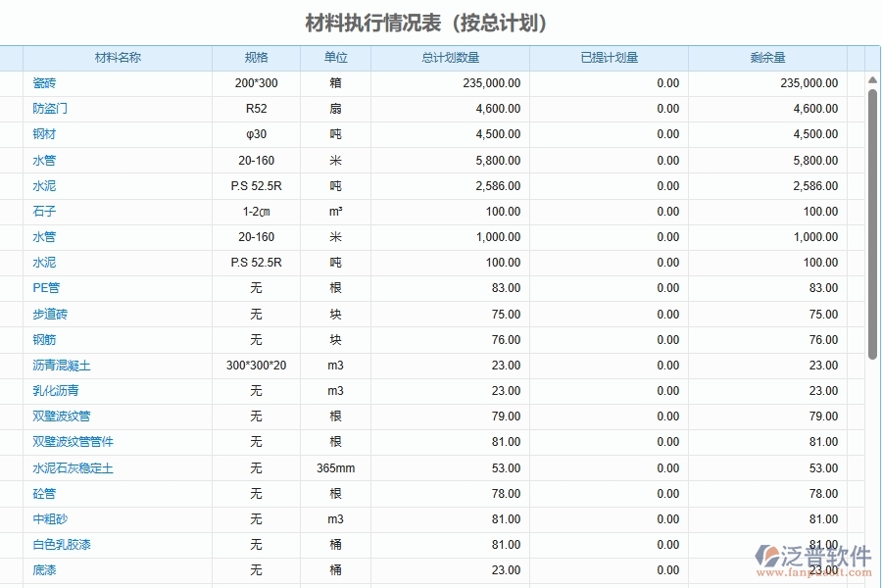Select the 石子 material link
Viewport: 882px width, 588px height.
pos(44,211)
